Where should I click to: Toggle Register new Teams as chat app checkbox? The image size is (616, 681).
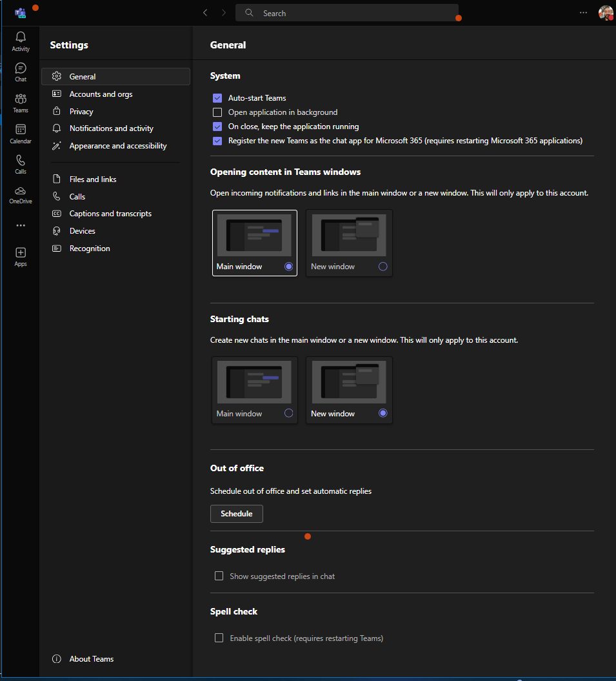click(217, 141)
